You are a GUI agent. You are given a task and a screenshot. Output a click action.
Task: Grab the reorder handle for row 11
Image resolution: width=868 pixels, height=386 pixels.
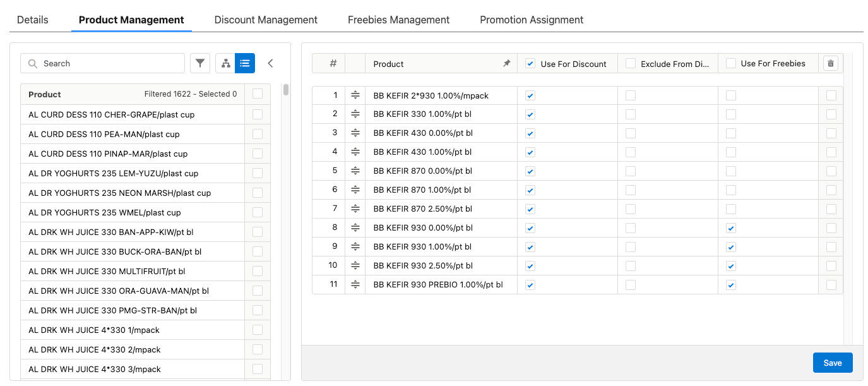(355, 284)
